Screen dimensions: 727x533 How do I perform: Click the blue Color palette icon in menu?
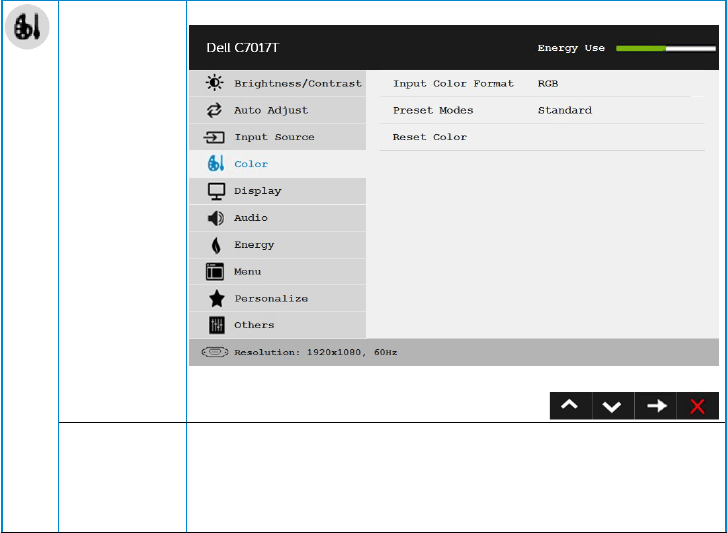coord(216,163)
